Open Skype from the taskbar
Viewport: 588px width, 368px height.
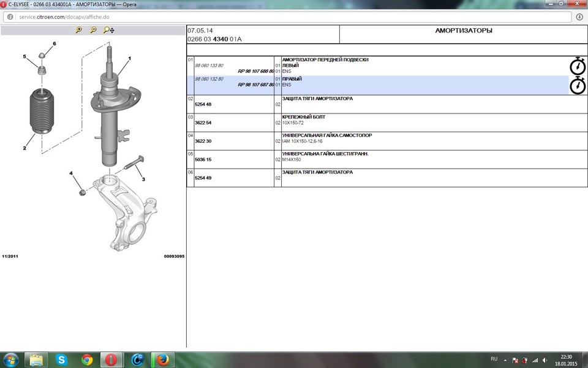pyautogui.click(x=61, y=360)
